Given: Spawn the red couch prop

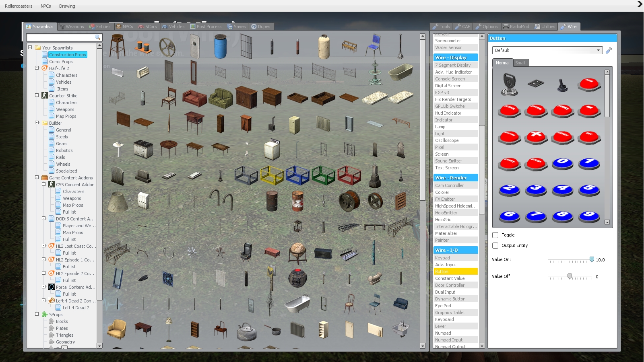Looking at the screenshot, I should 194,98.
